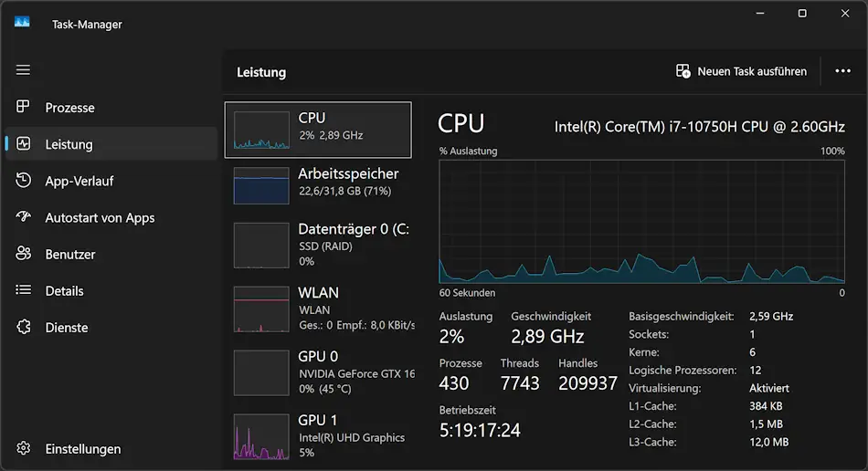
Task: Switch to the Dienste page
Action: (111, 328)
